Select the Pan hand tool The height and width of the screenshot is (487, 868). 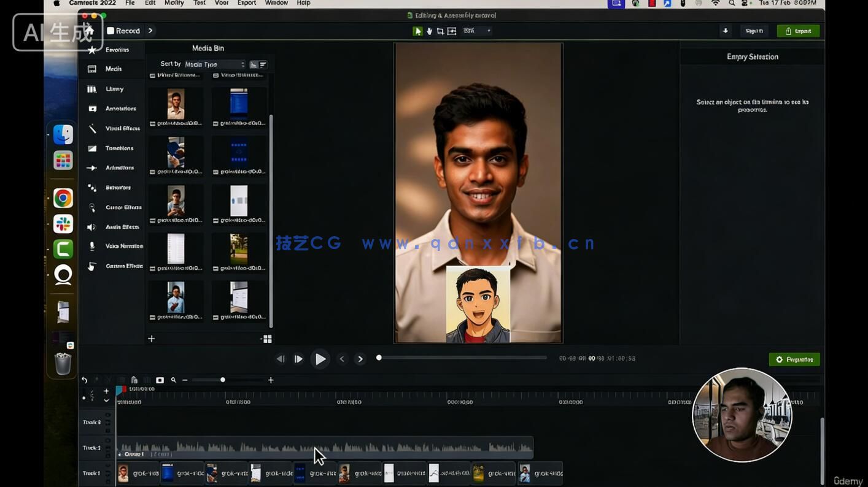pyautogui.click(x=429, y=31)
